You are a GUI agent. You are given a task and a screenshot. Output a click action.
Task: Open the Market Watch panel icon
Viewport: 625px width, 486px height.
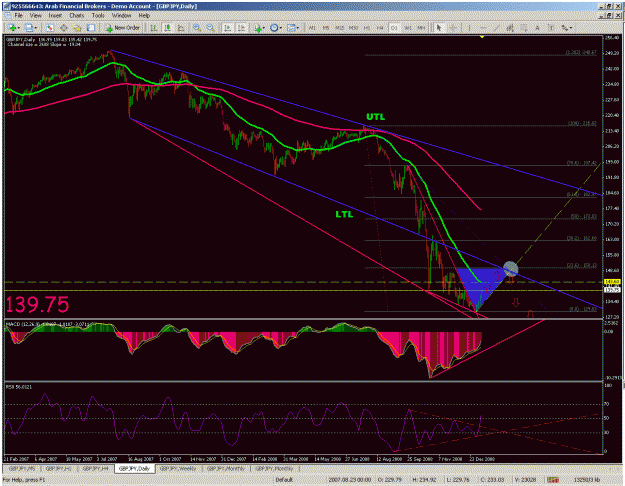tap(49, 28)
